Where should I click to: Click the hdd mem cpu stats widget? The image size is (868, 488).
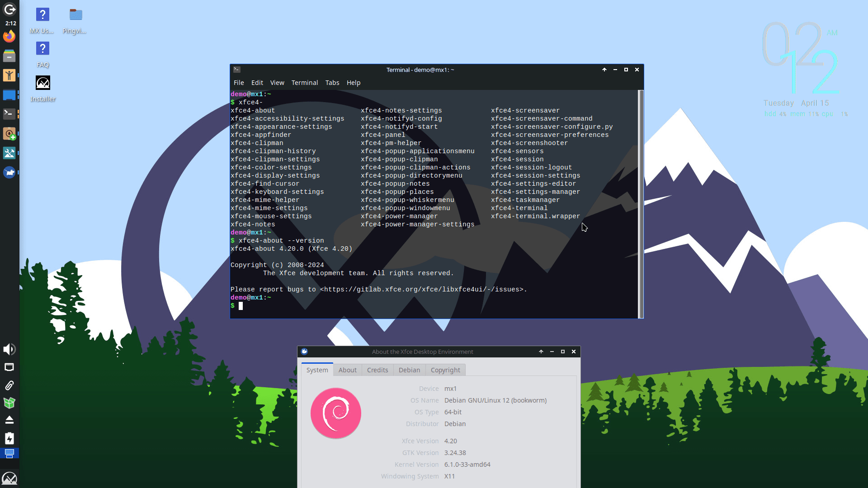click(806, 114)
